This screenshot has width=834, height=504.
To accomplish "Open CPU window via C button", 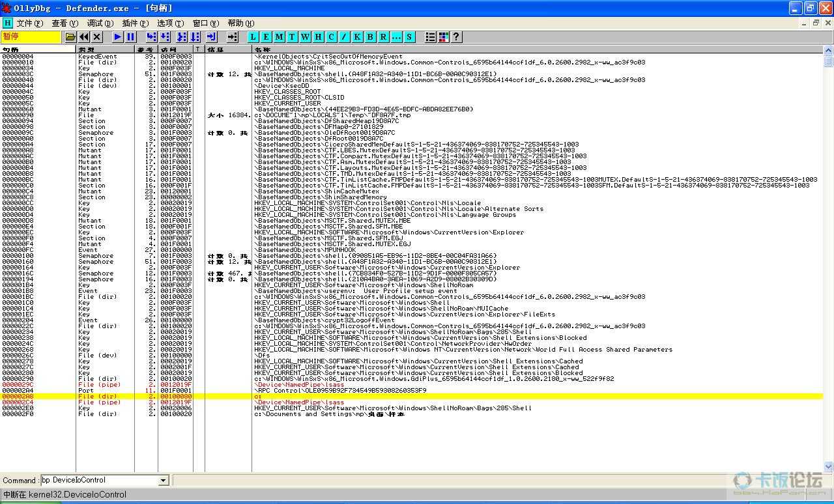I will pyautogui.click(x=331, y=37).
